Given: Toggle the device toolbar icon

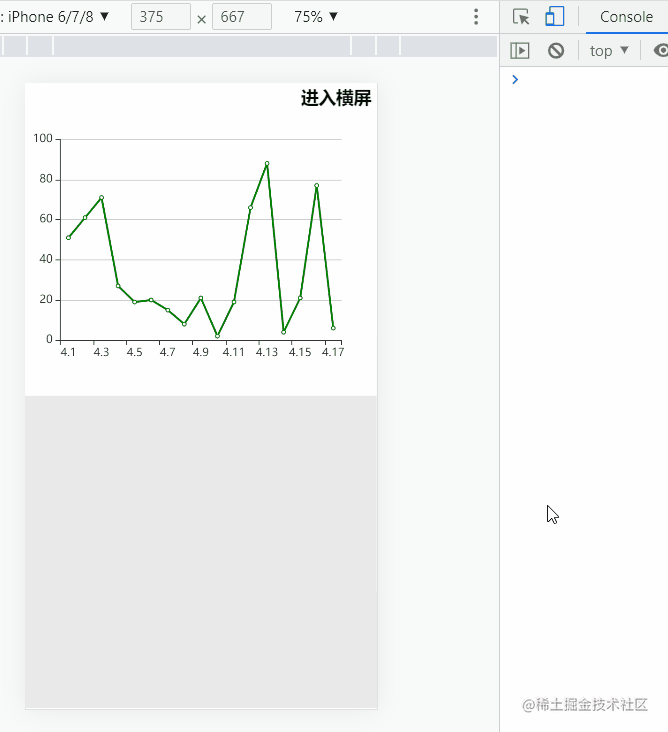Looking at the screenshot, I should point(554,17).
